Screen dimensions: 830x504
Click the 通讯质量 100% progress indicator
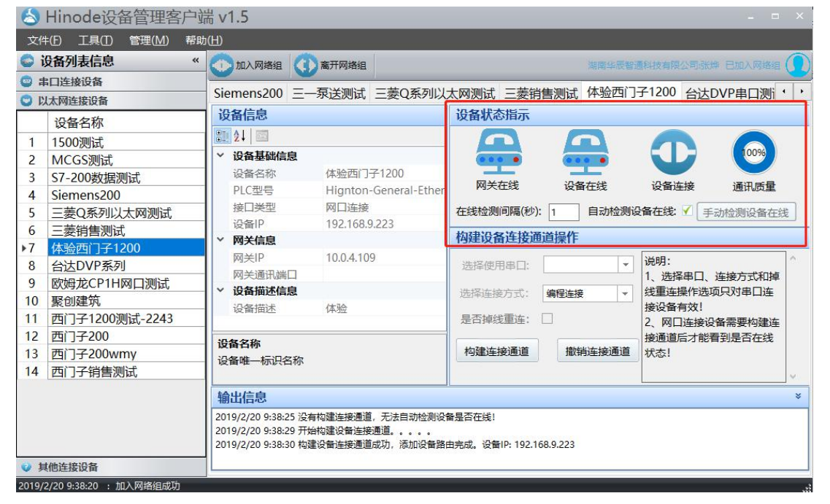coord(753,153)
